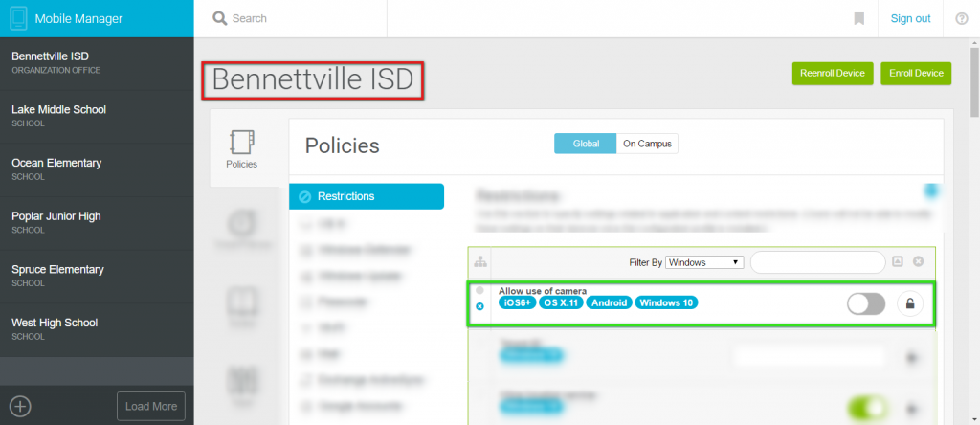Click the search magnifier icon
This screenshot has height=425, width=980.
[220, 18]
